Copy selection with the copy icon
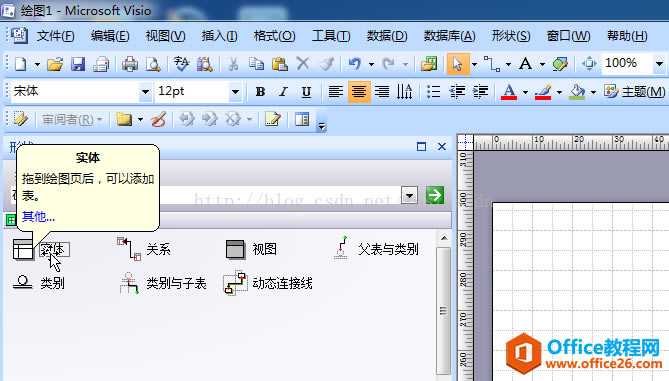The width and height of the screenshot is (669, 381). 256,64
